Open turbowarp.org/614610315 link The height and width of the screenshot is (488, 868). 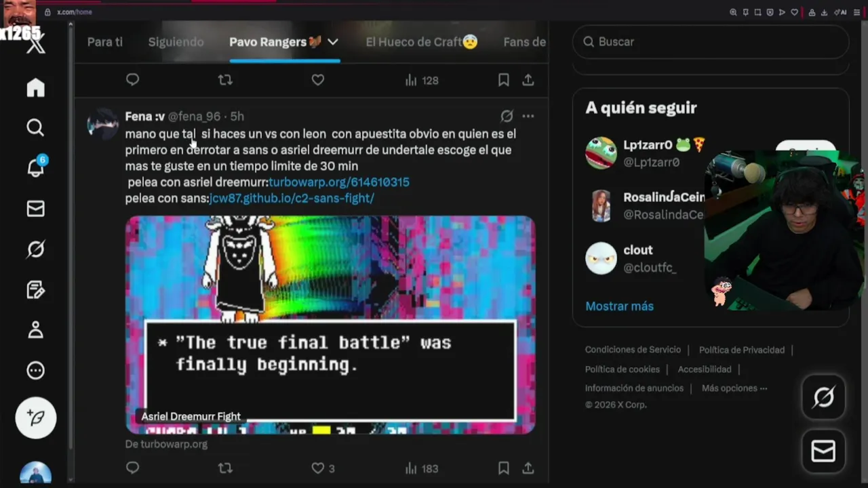pos(339,182)
